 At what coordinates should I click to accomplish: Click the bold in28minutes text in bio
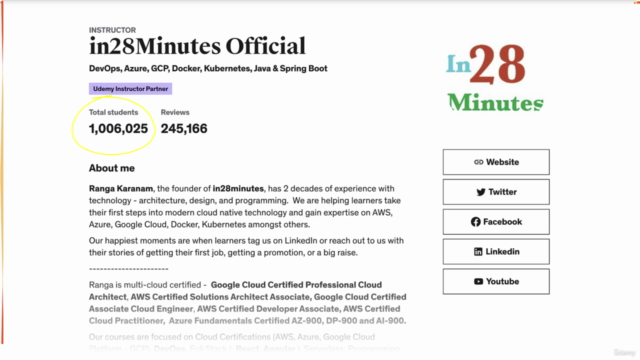[x=238, y=189]
